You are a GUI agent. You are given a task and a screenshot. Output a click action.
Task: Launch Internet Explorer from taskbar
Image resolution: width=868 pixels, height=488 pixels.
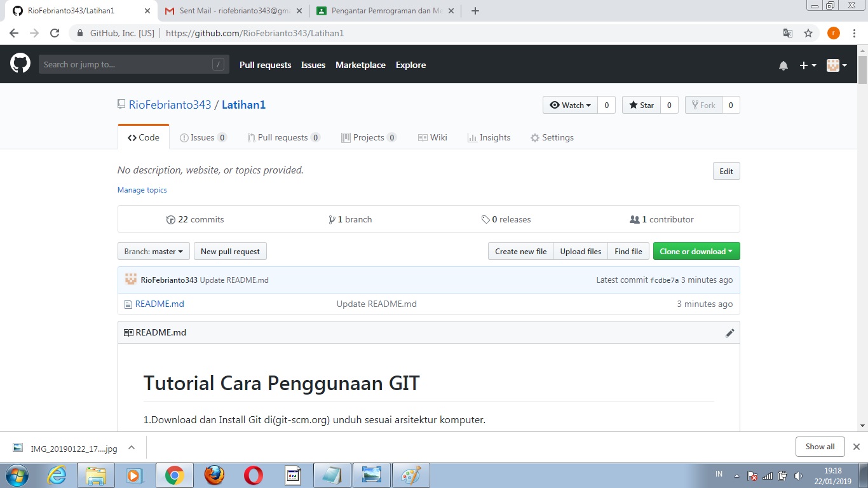tap(57, 475)
